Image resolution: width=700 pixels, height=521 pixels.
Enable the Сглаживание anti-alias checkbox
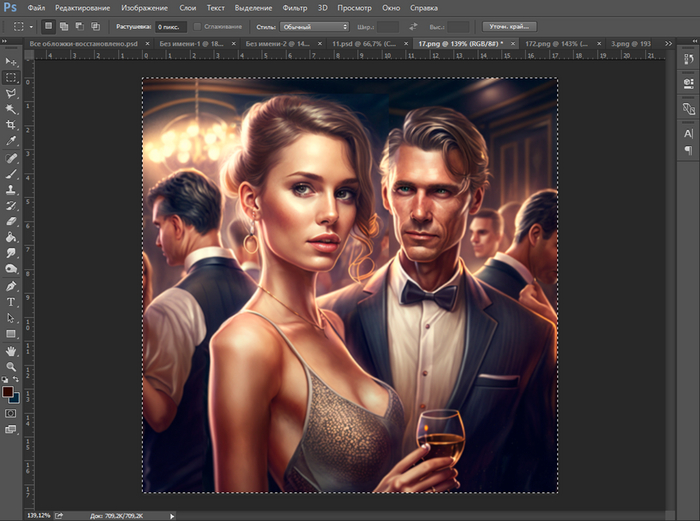(197, 26)
